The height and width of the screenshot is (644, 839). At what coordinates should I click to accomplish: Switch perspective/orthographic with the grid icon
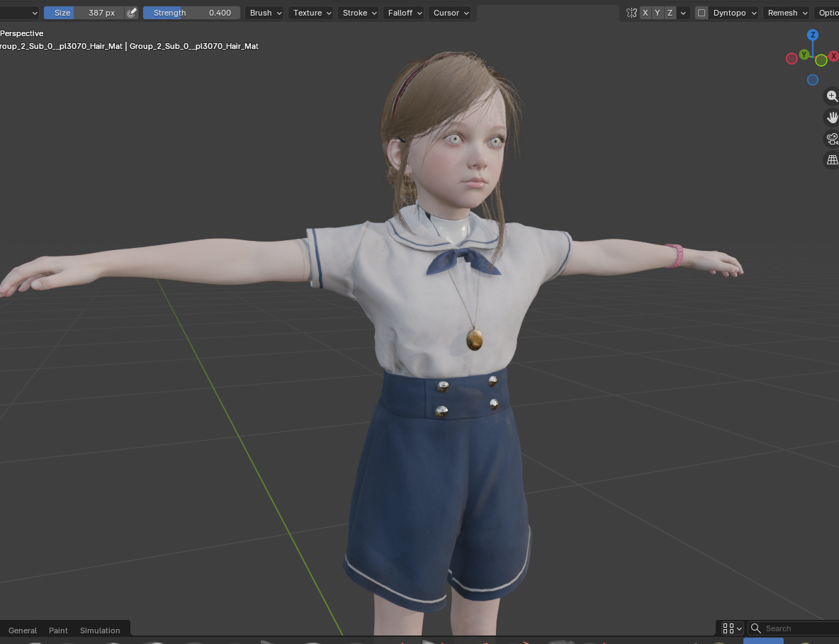click(x=831, y=160)
